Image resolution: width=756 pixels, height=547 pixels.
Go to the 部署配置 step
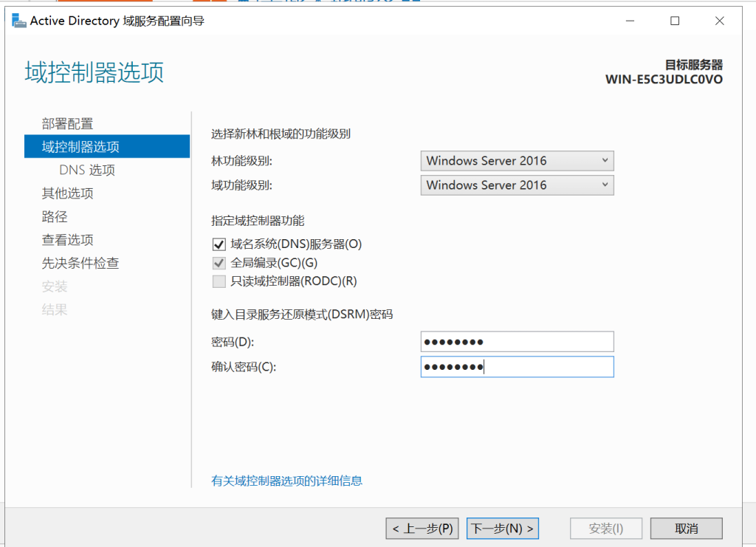pyautogui.click(x=68, y=123)
